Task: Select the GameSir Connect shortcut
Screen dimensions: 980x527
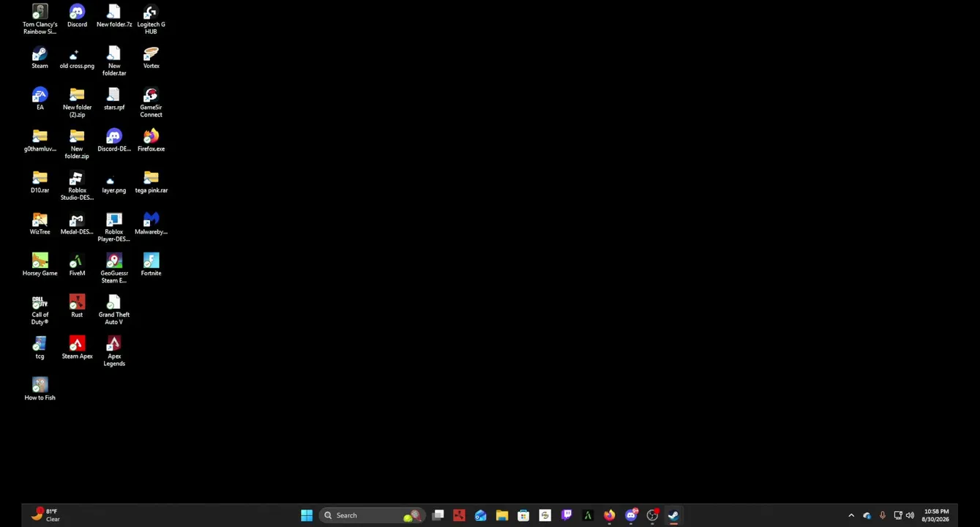Action: (x=151, y=102)
